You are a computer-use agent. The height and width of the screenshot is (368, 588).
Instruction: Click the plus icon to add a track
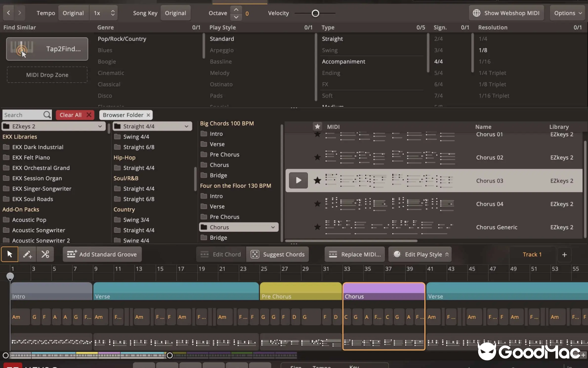pyautogui.click(x=564, y=254)
